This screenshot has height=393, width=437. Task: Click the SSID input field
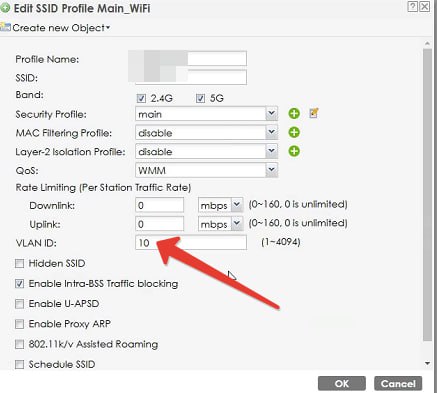point(191,77)
